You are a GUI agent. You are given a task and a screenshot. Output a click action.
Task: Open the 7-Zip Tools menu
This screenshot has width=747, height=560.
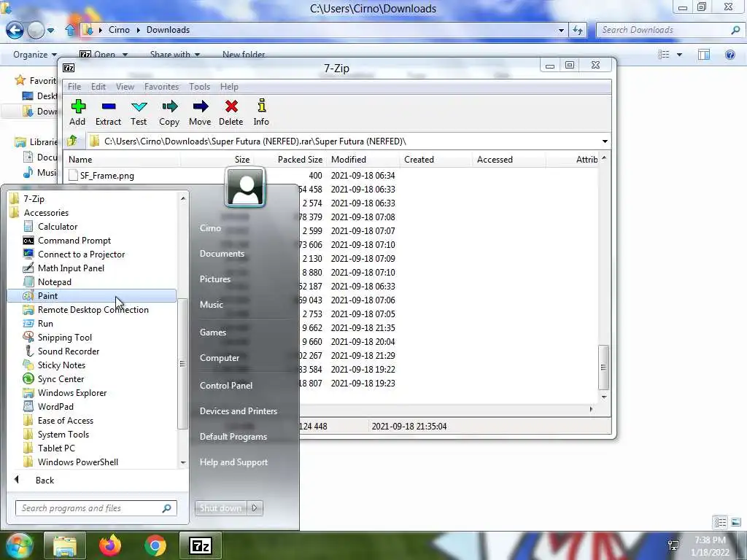[199, 87]
